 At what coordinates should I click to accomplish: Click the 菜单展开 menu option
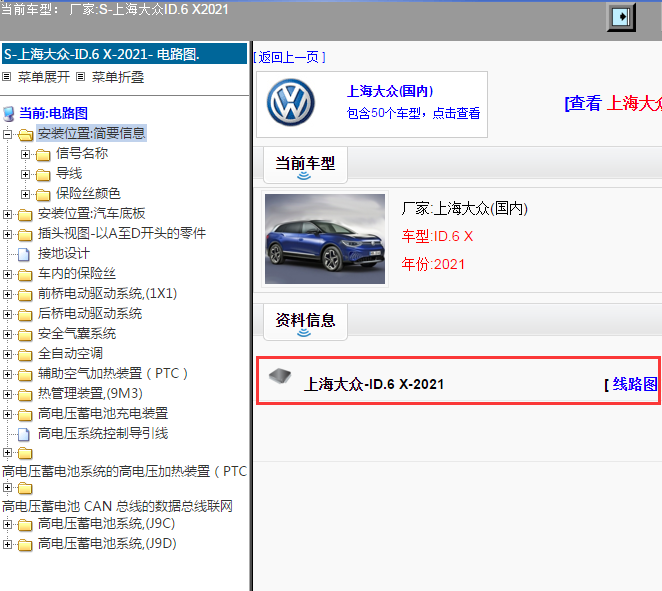point(44,77)
